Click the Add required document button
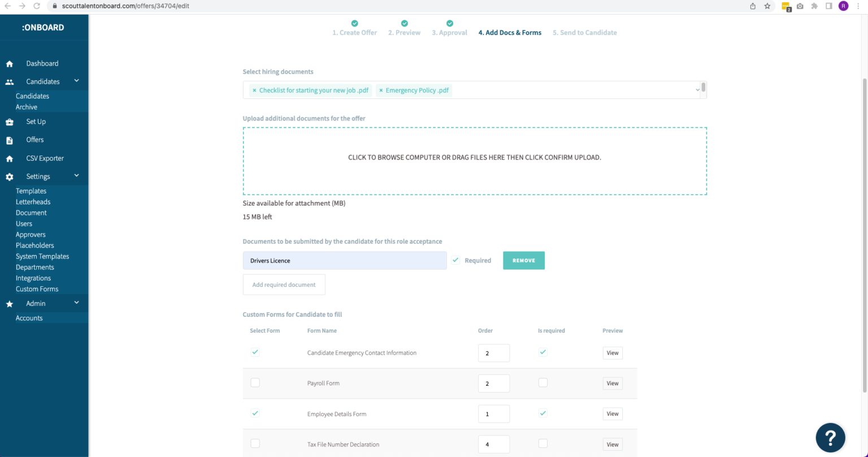The width and height of the screenshot is (868, 457). 284,284
